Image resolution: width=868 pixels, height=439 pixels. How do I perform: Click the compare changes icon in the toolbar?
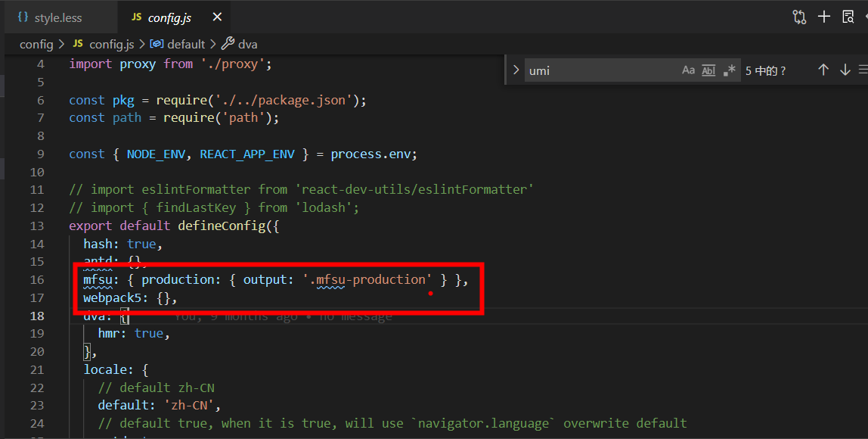click(x=799, y=16)
